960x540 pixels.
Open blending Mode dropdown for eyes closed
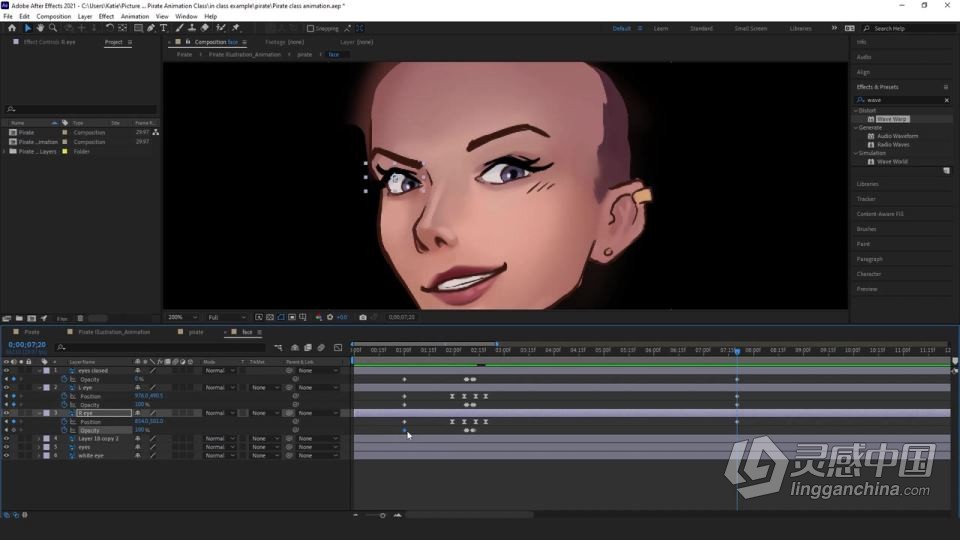tap(219, 370)
